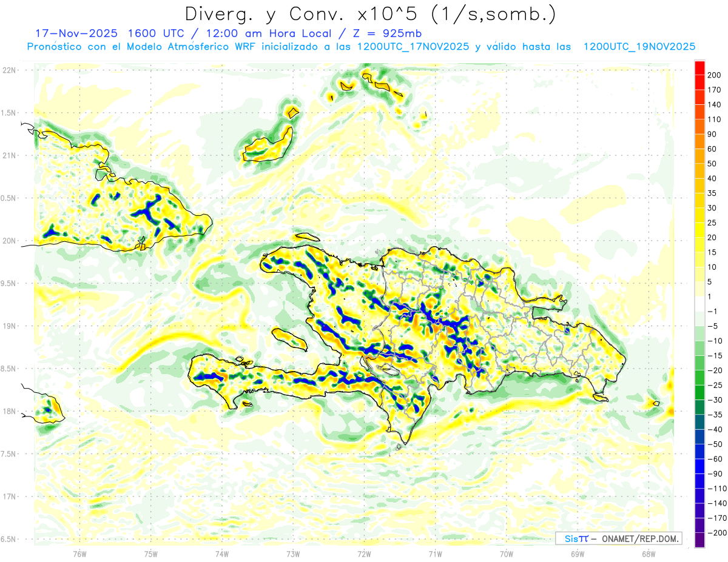Click the colorbar value '-90'
728x562 pixels.
coord(716,473)
